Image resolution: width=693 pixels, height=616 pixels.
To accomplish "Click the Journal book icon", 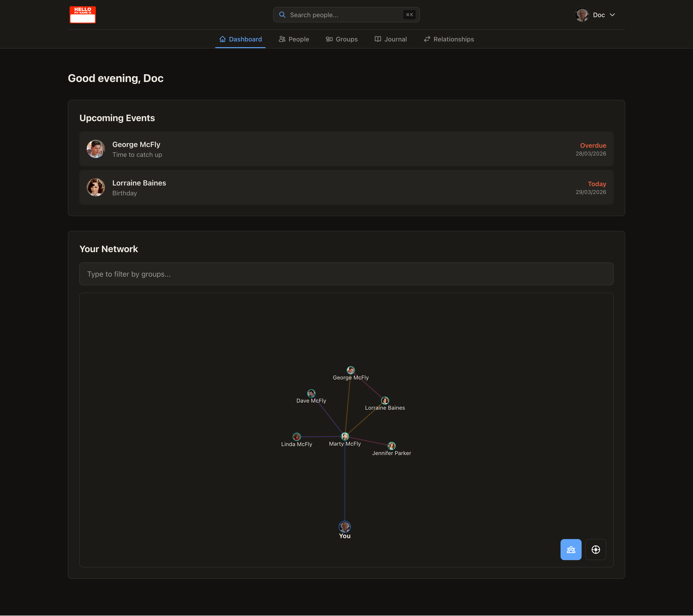I will [378, 39].
